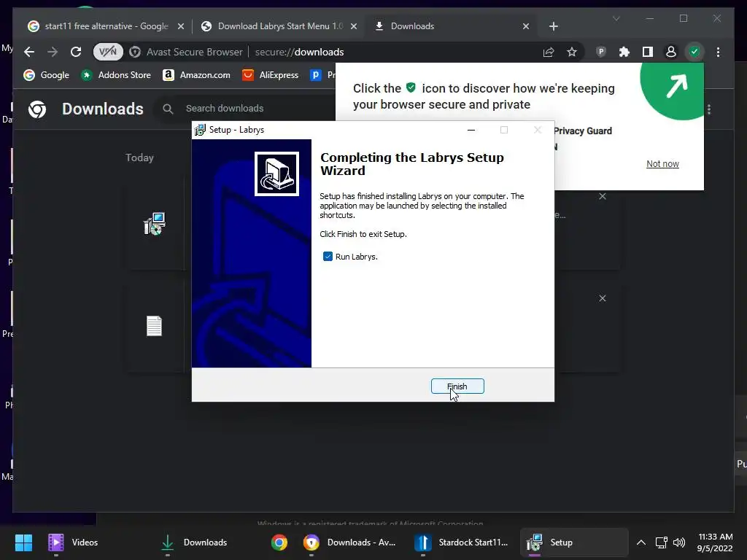Open Videos app from taskbar
The image size is (747, 560).
[x=73, y=542]
